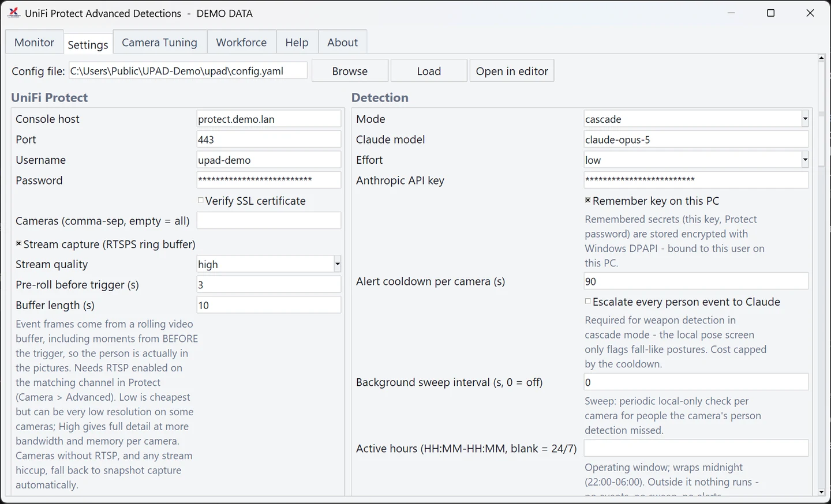Toggle Remember key on this PC

click(x=588, y=201)
